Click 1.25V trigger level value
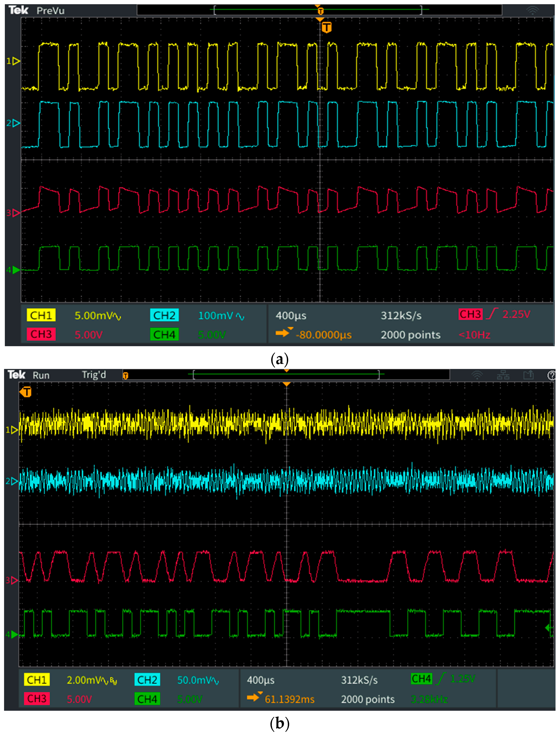Screen dimensions: 560x734 463,678
